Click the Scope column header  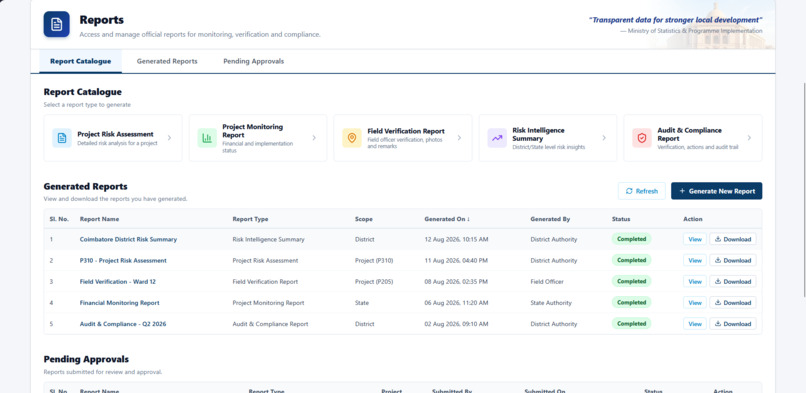[363, 219]
